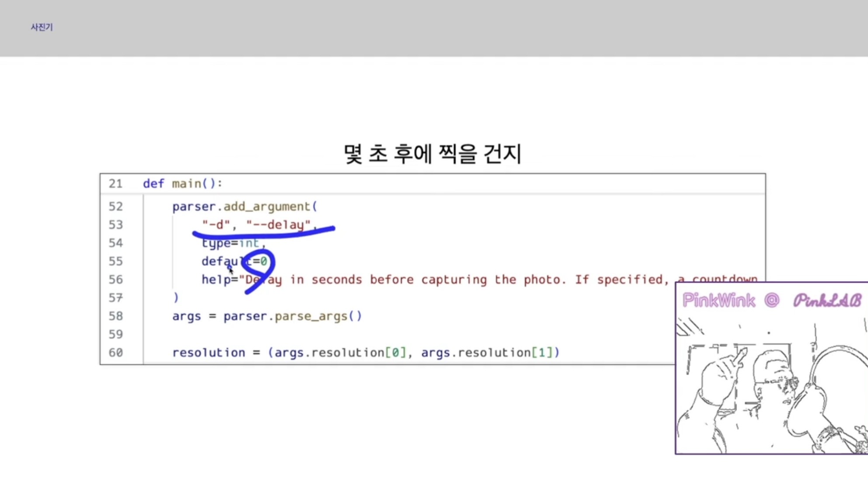Click the blue underline annotation stroke
The height and width of the screenshot is (492, 868).
tap(262, 235)
